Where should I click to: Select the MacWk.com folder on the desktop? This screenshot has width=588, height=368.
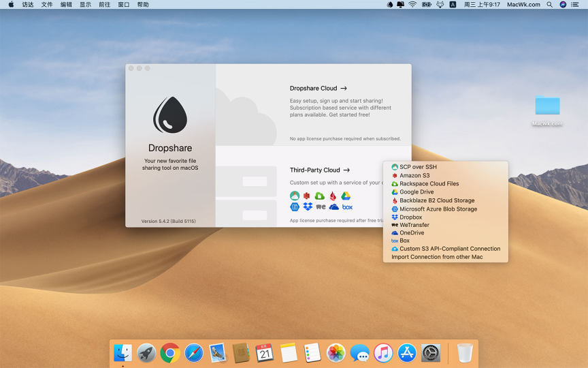pos(547,106)
